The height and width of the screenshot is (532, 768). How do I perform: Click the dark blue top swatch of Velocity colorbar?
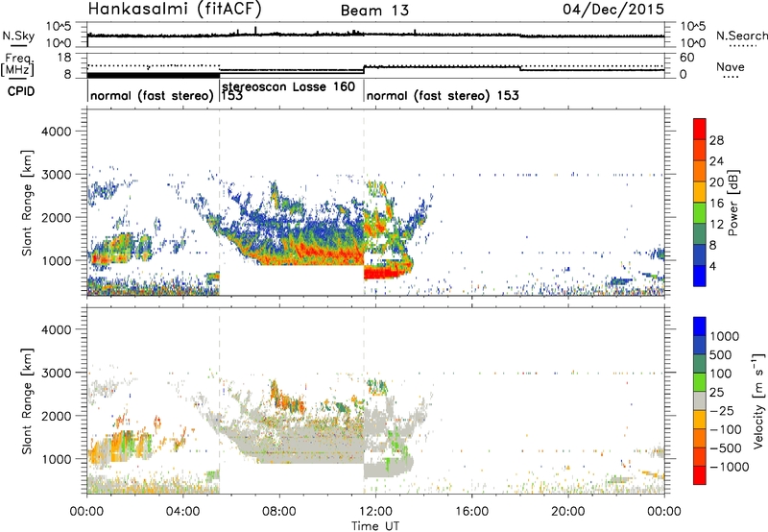click(x=700, y=326)
